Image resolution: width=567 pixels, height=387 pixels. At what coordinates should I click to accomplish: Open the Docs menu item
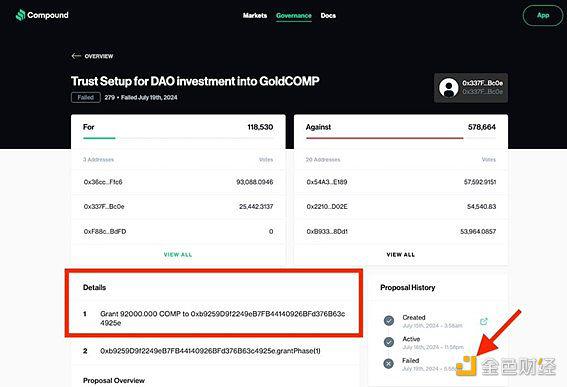(328, 16)
